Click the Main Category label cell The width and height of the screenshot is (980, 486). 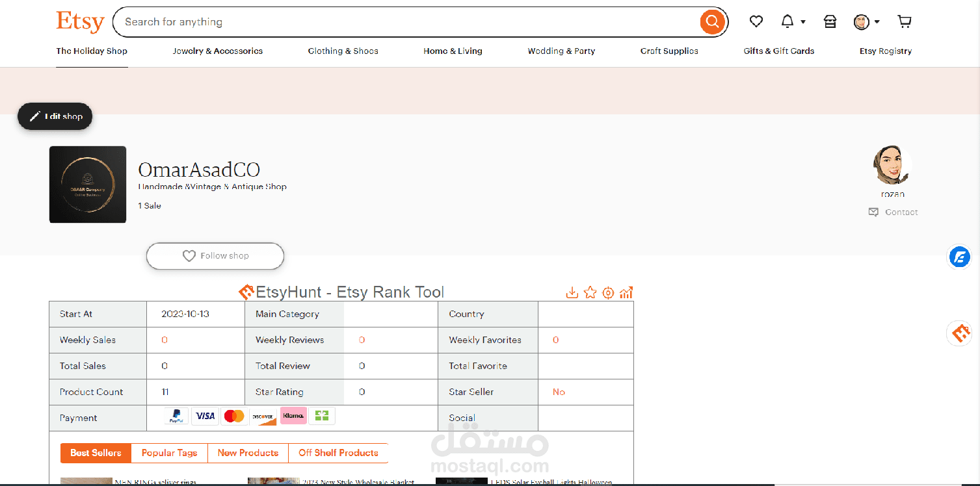[295, 314]
